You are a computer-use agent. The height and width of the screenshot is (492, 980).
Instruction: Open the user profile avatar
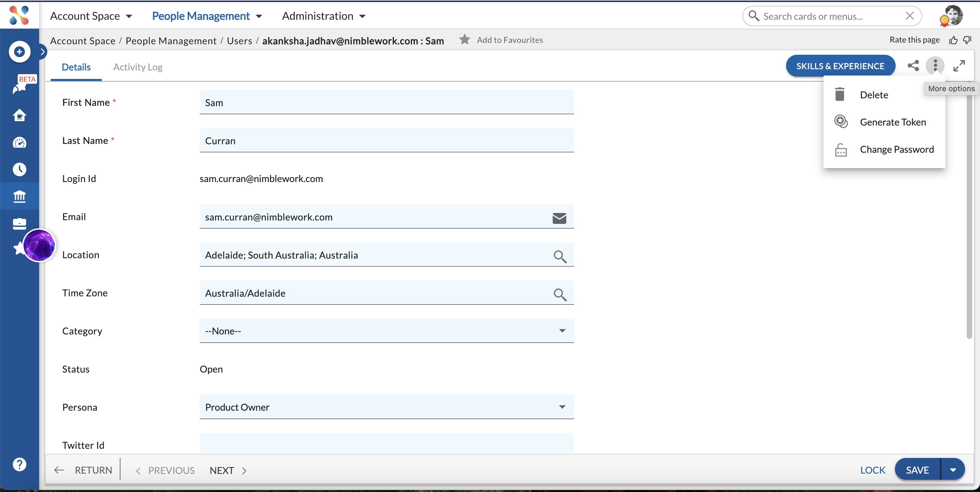952,16
